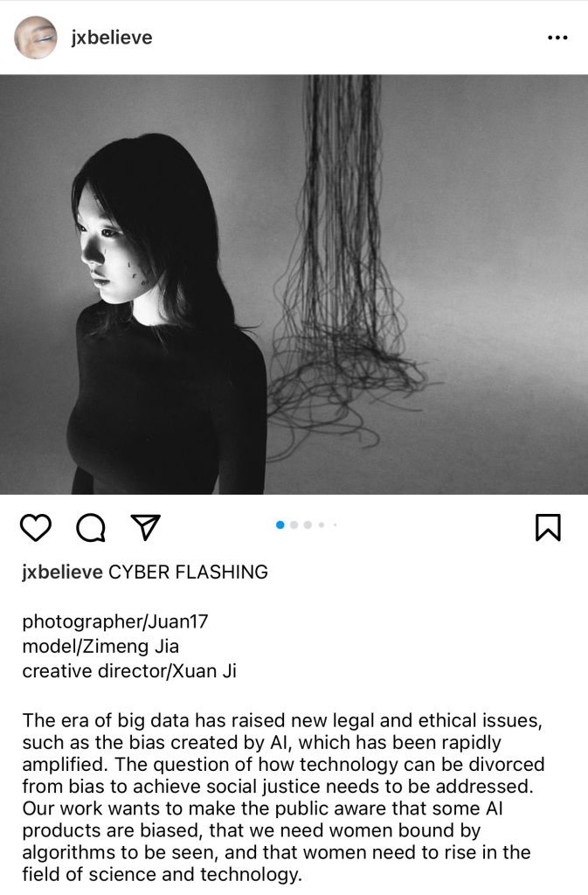Click the caption paragraph about AI bias
The image size is (588, 895).
(x=283, y=797)
